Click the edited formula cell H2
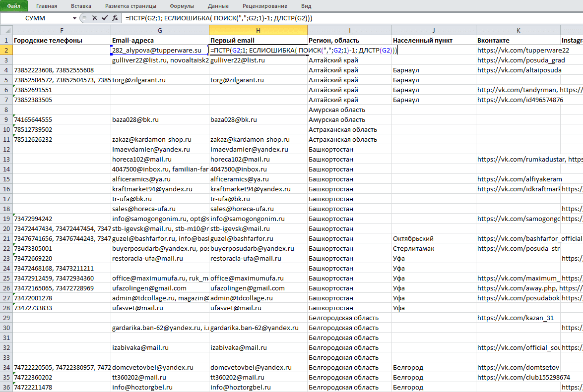 [258, 50]
